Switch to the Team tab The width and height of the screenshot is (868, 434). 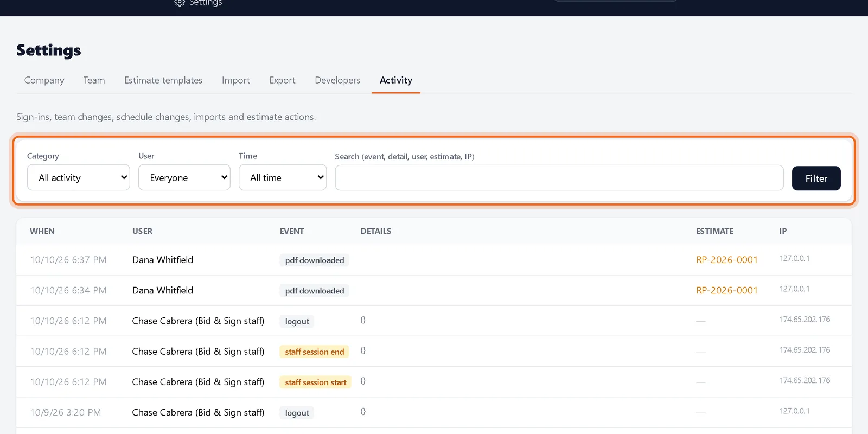94,80
